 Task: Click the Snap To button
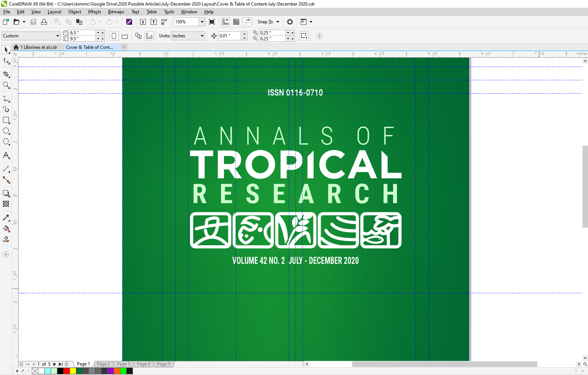click(x=265, y=22)
